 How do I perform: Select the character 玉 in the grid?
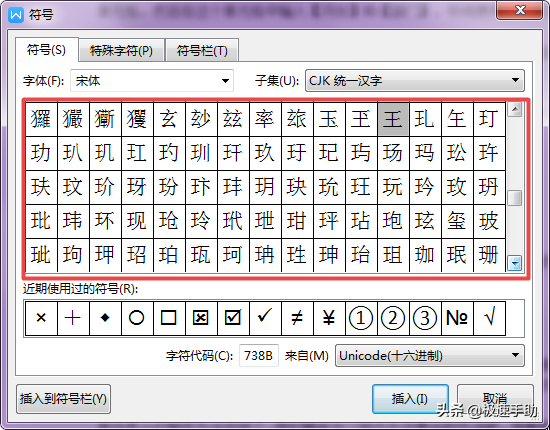point(329,119)
